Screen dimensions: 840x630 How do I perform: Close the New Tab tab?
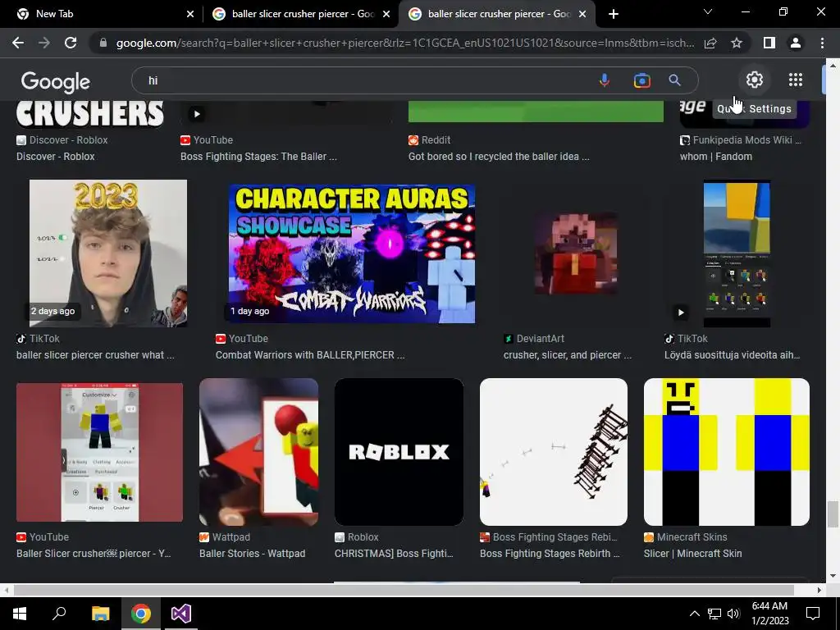pyautogui.click(x=190, y=14)
